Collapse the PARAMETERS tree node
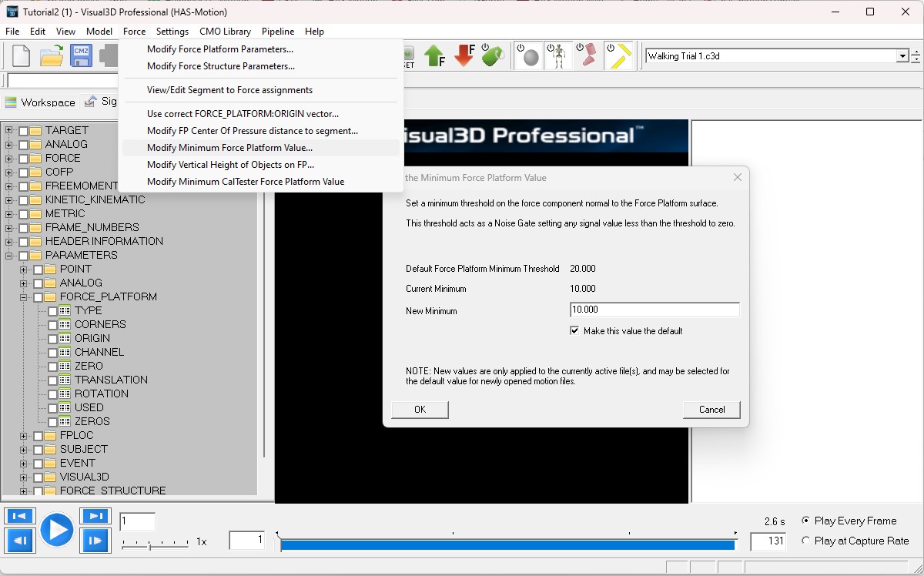 point(9,255)
